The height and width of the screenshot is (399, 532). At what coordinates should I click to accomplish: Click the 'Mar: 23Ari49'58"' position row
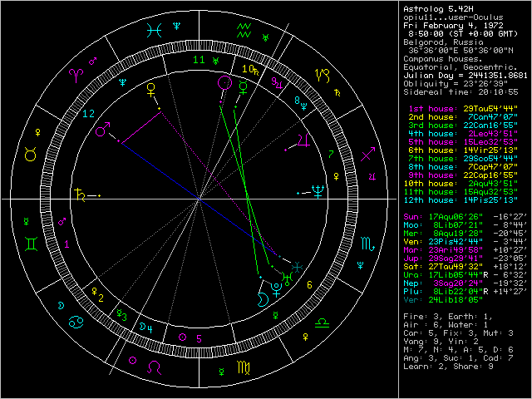(465, 249)
